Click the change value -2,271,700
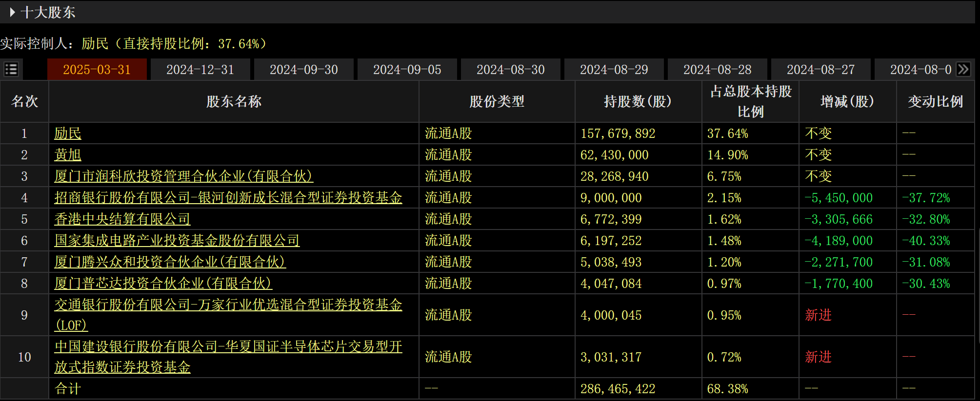 coord(839,262)
